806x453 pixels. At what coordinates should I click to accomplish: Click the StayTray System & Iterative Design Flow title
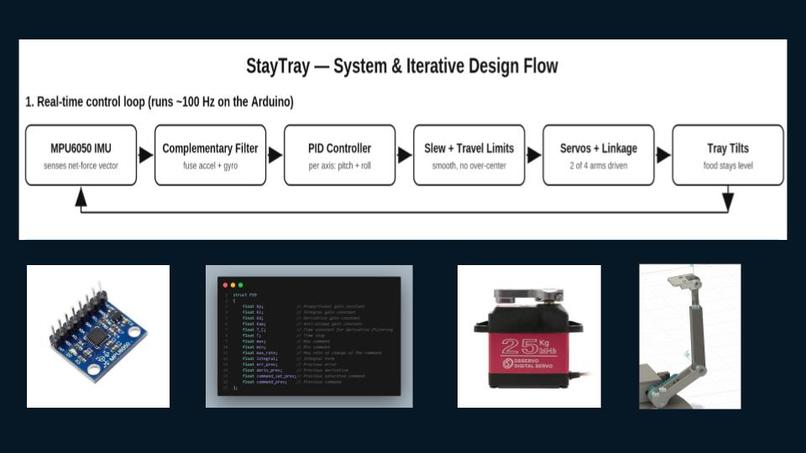tap(402, 66)
